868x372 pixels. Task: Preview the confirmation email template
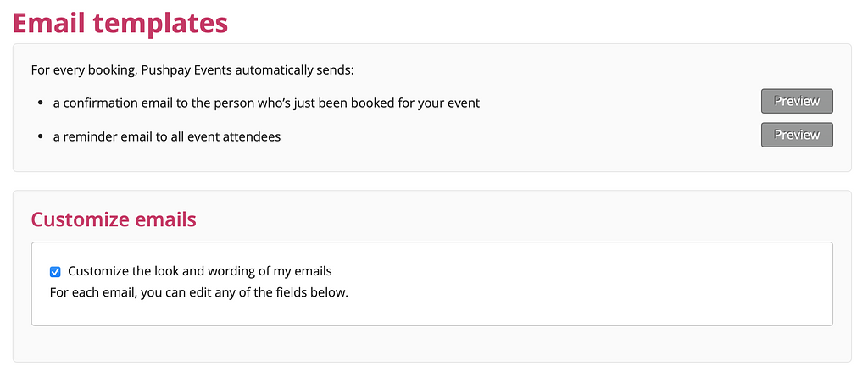coord(796,102)
